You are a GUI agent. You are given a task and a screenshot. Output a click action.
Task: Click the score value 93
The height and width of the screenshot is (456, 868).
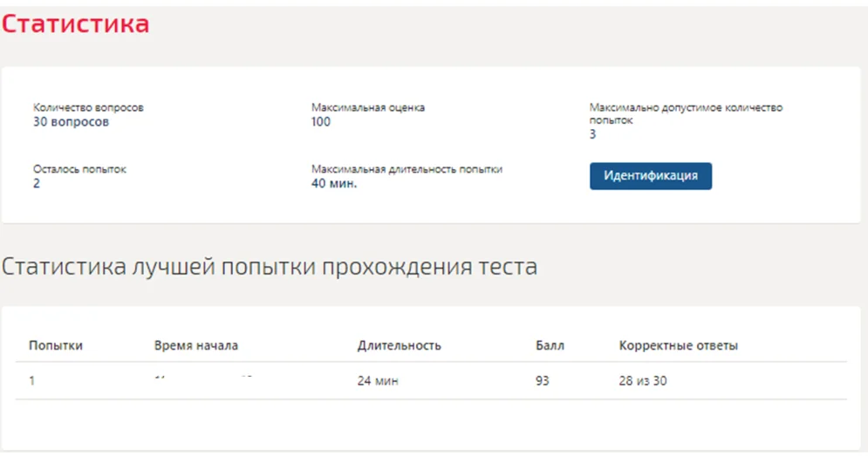click(542, 381)
